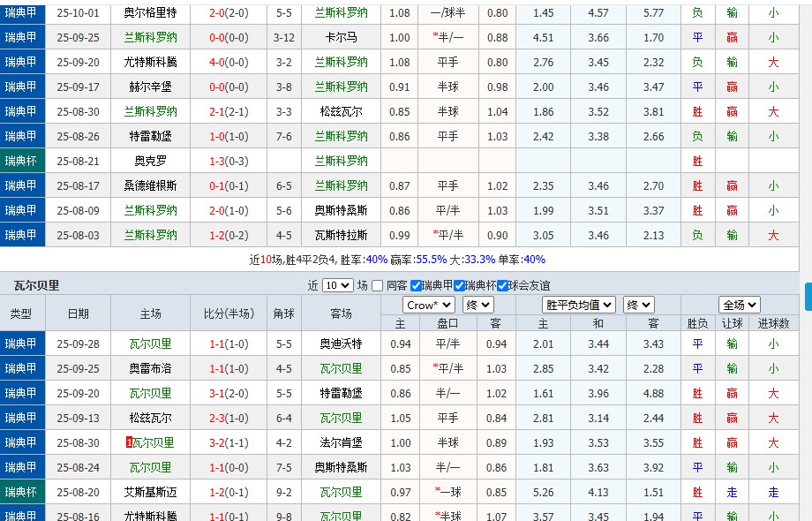The height and width of the screenshot is (521, 812).
Task: Open the Crow* odds company dropdown
Action: coord(429,306)
